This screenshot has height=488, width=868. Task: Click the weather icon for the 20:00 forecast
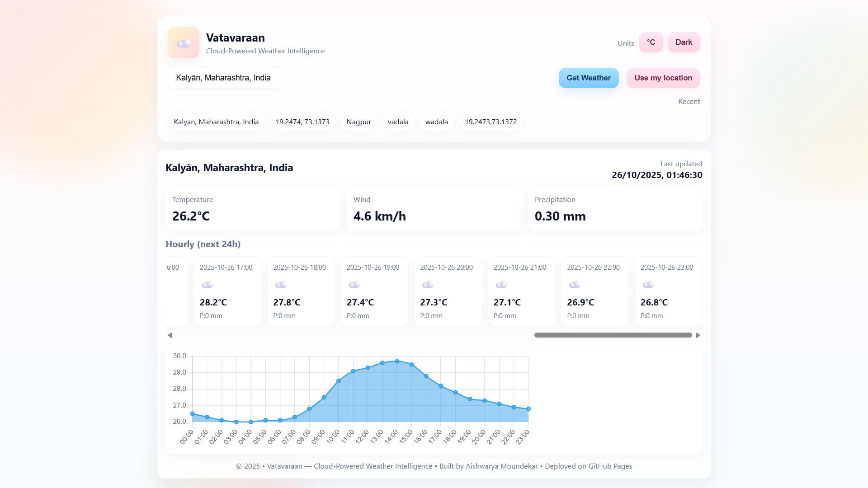428,284
